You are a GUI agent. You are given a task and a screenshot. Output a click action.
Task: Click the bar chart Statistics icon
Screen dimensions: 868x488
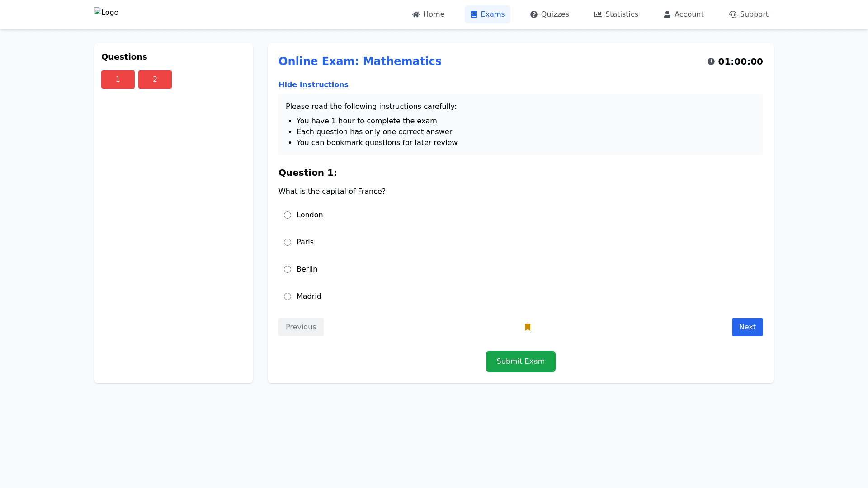tap(598, 14)
